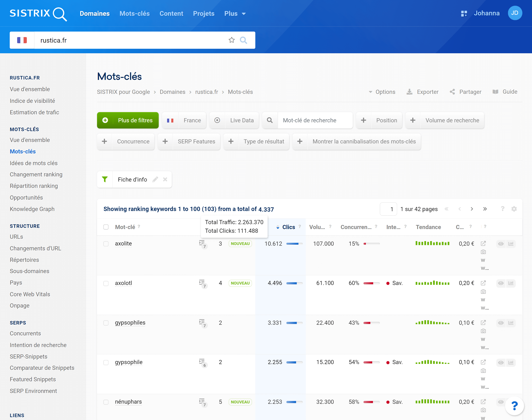
Task: Click the edit pencil icon on Fiche d'info
Action: click(x=156, y=179)
